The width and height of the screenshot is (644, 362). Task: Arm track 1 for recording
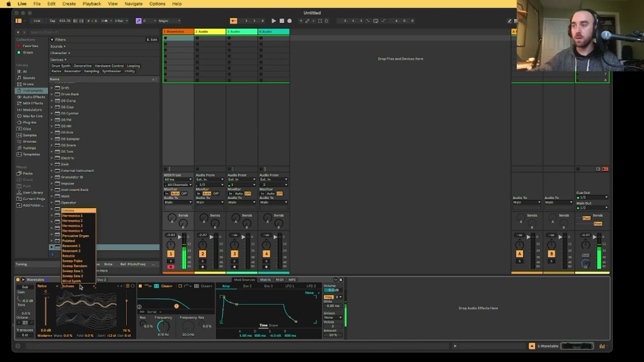[x=171, y=267]
